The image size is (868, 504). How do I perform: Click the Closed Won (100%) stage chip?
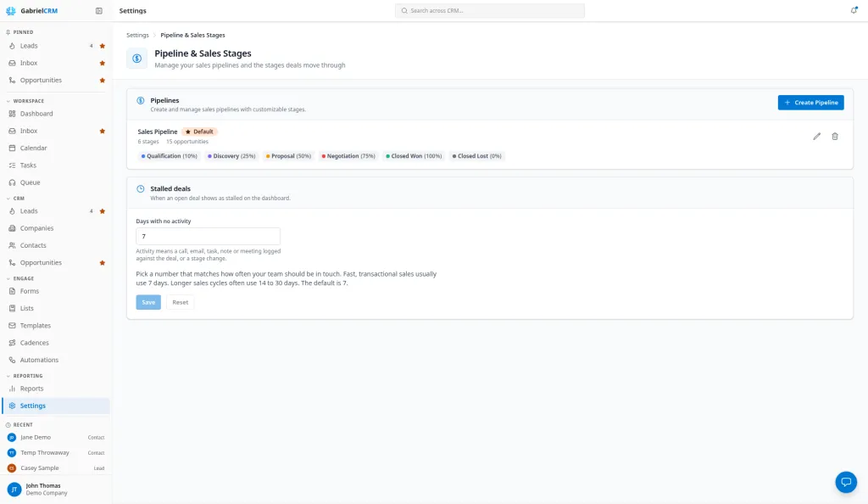pos(414,156)
